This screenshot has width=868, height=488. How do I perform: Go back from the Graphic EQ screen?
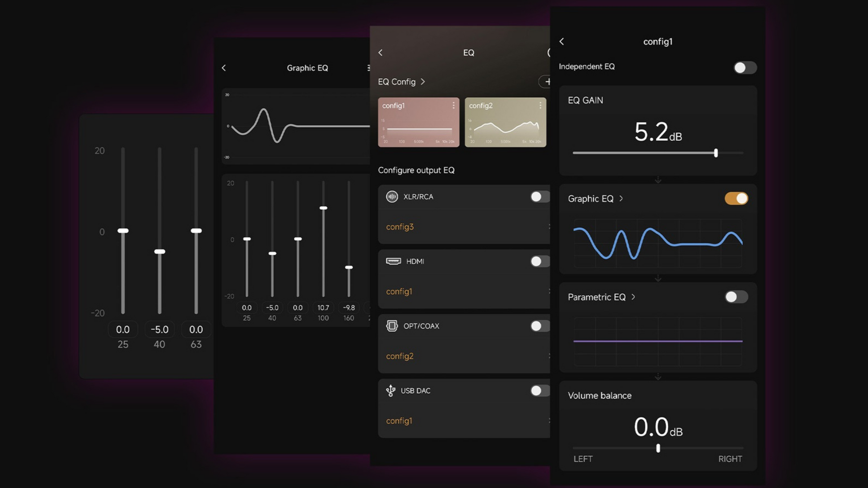point(224,68)
